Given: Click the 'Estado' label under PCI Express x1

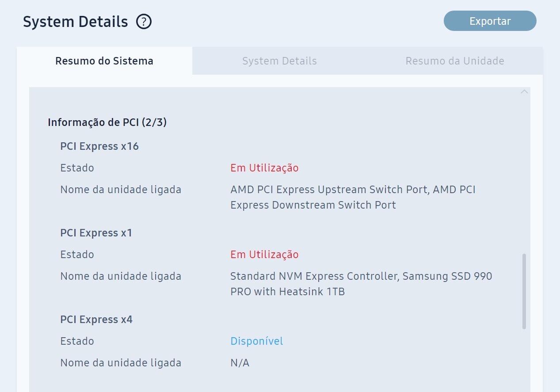Looking at the screenshot, I should click(77, 255).
